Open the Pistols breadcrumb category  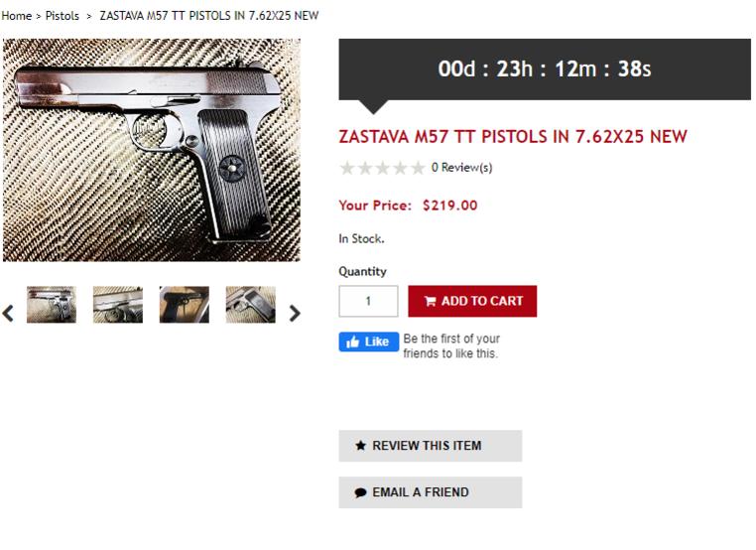coord(63,17)
